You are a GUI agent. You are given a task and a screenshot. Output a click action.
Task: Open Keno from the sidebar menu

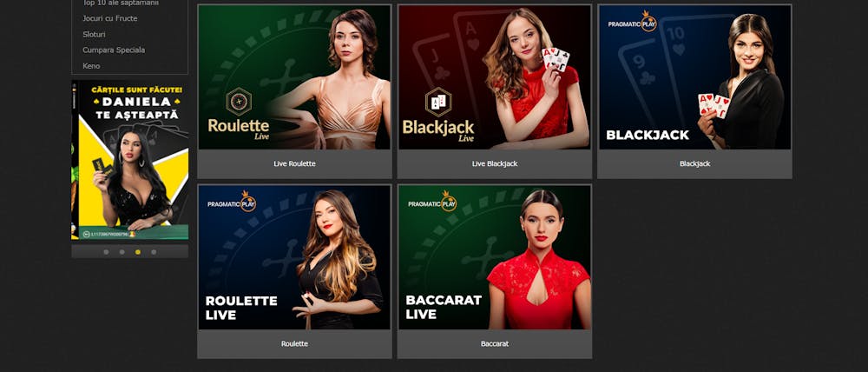(91, 65)
